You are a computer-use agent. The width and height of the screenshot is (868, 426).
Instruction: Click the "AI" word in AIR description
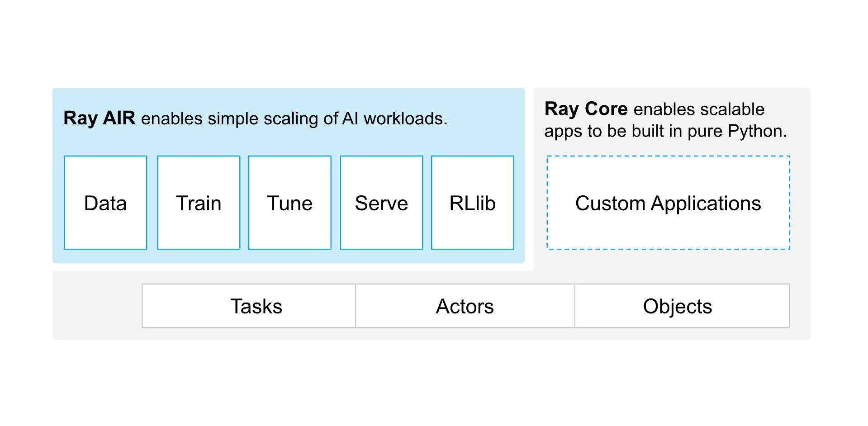350,118
